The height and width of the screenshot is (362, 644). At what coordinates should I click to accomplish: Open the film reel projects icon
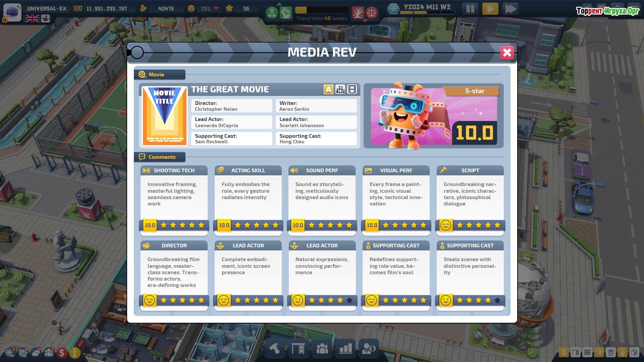click(x=9, y=353)
